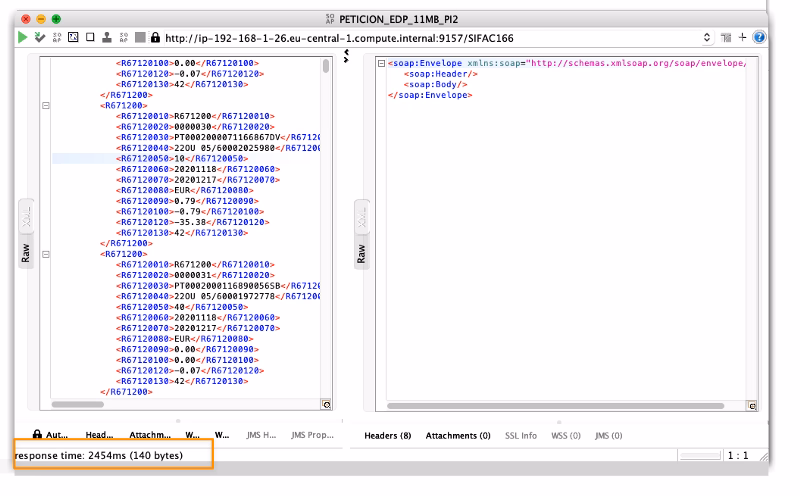Click response time 2454ms status text
Viewport: 800px width, 496px height.
[x=99, y=455]
